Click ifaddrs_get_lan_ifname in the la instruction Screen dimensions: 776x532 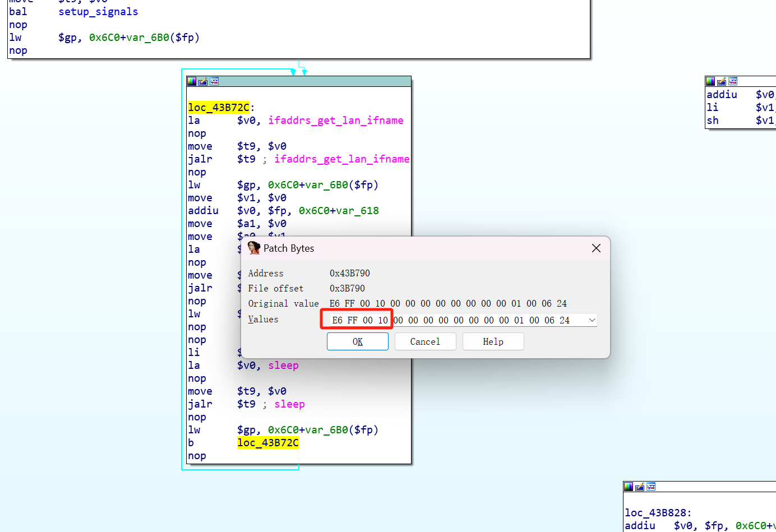(x=336, y=121)
